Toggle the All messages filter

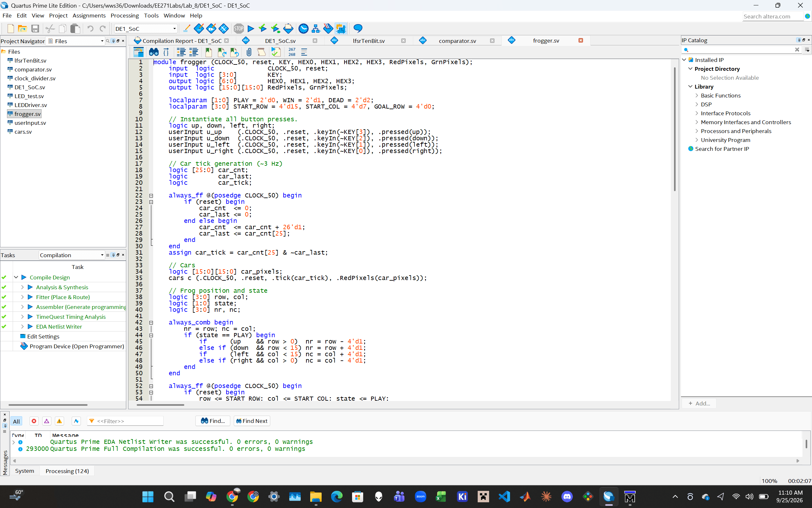coord(16,421)
